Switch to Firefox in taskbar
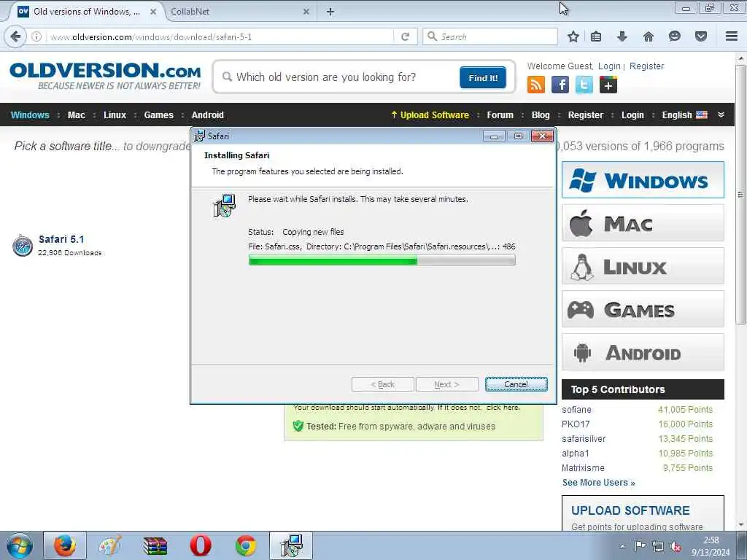The image size is (747, 560). [x=65, y=545]
